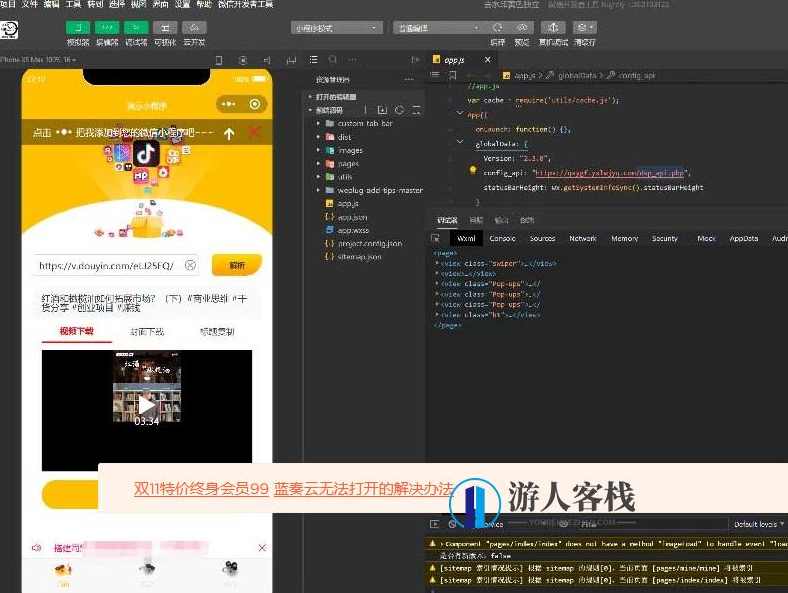Open the search icon in editor sidebar
The width and height of the screenshot is (788, 593).
point(333,60)
